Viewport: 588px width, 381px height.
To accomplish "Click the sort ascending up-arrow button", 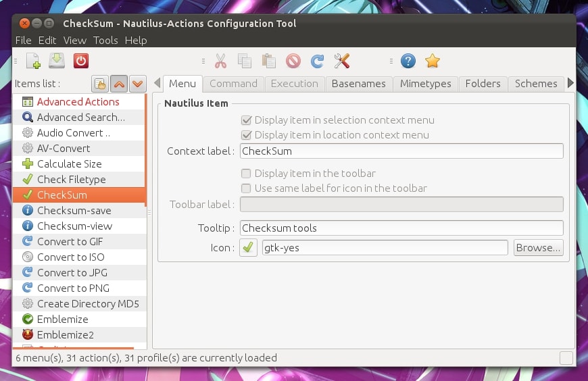I will [x=119, y=84].
